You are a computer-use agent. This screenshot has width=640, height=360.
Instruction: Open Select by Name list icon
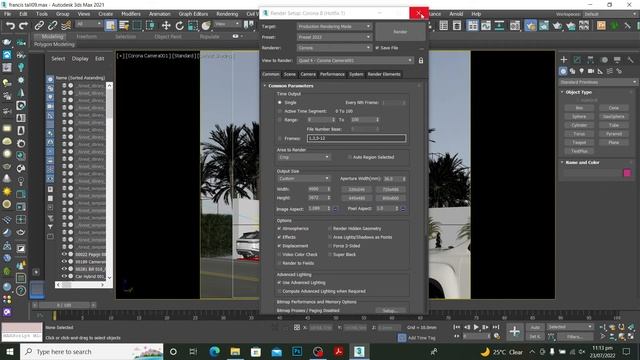(124, 26)
